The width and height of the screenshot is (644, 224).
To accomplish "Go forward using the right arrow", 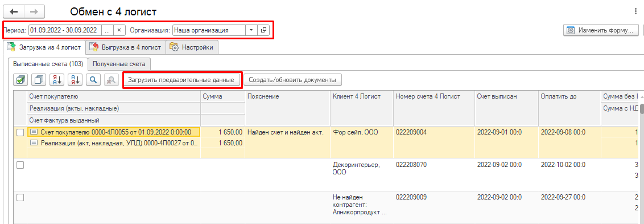I will click(35, 11).
